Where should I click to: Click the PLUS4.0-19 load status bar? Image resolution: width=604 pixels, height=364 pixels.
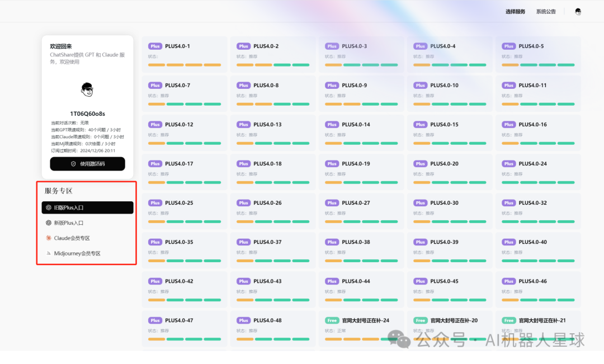pos(361,182)
